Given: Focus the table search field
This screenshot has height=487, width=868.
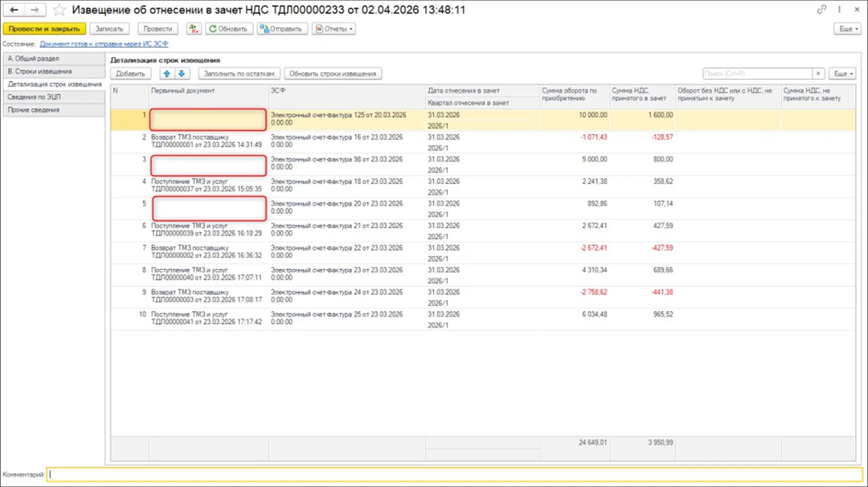Looking at the screenshot, I should [x=757, y=74].
